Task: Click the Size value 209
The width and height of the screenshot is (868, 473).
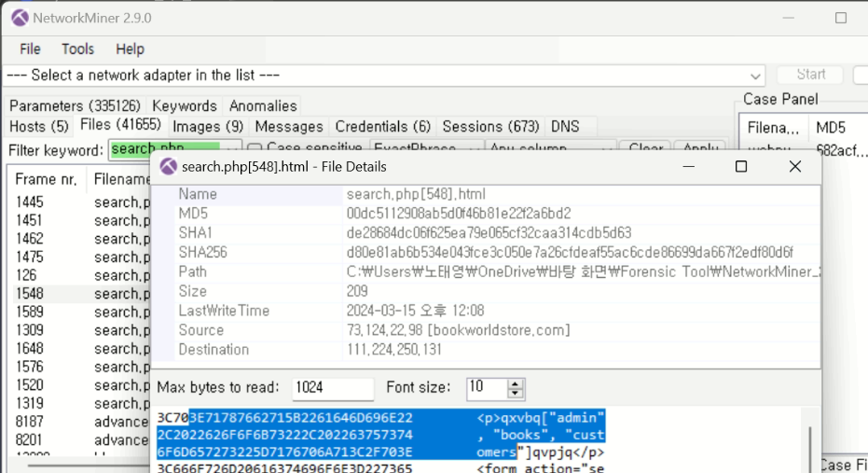Action: [357, 291]
